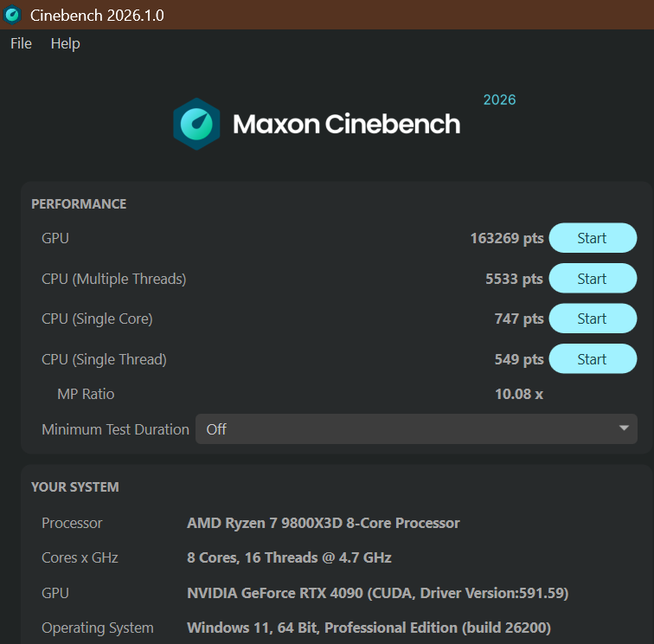The height and width of the screenshot is (644, 654).
Task: Click the AMD Ryzen 7 9800X3D processor text
Action: click(x=324, y=523)
